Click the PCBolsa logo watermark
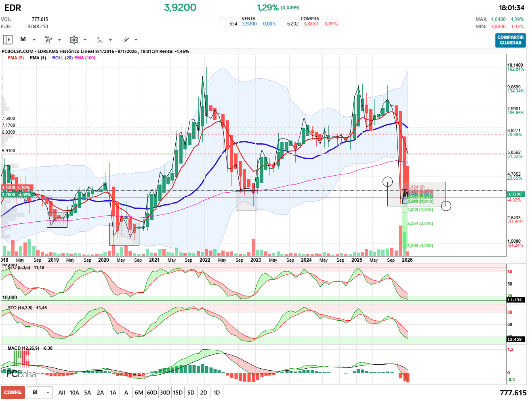Viewport: 532px width, 401px height. coord(21,374)
